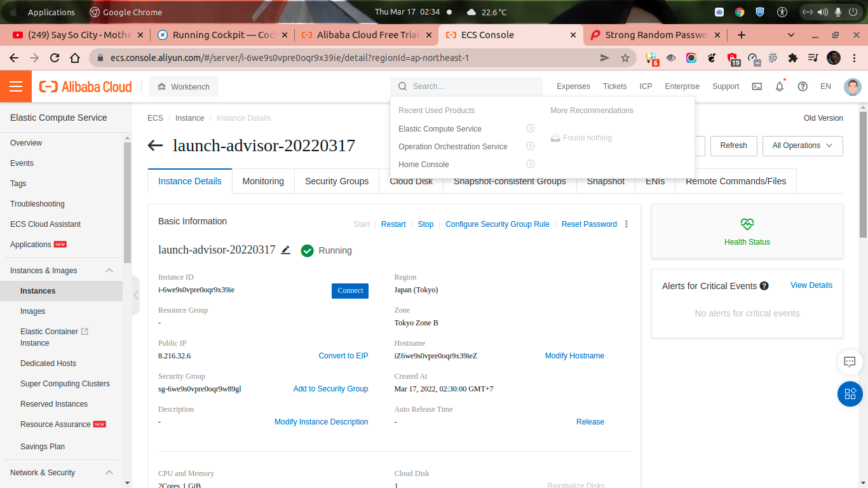Open the All Operations dropdown
868x488 pixels.
pos(803,146)
